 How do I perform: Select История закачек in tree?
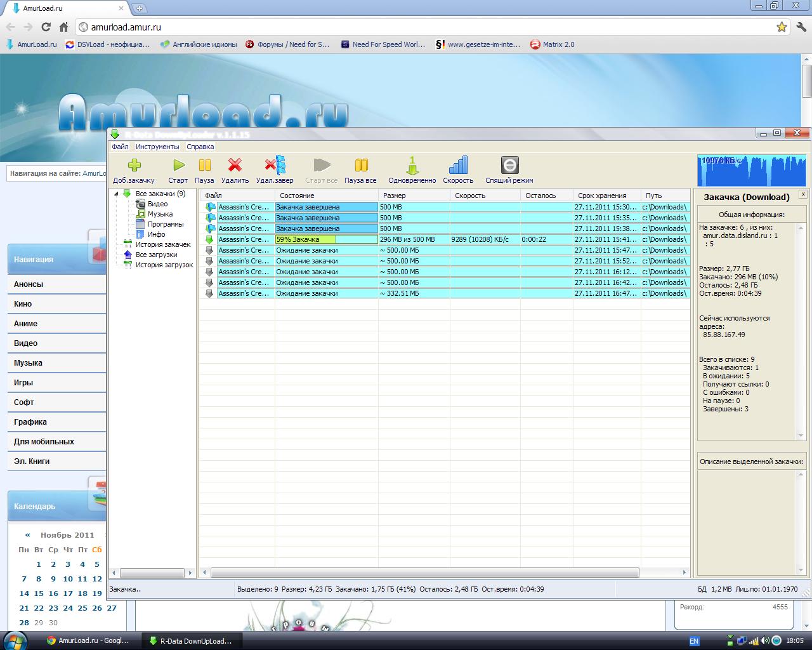pyautogui.click(x=163, y=244)
